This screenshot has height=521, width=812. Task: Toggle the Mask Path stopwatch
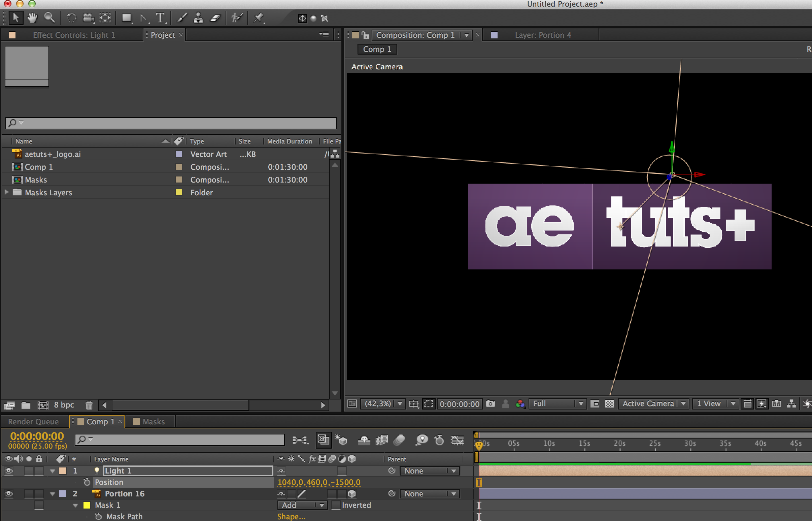point(98,517)
